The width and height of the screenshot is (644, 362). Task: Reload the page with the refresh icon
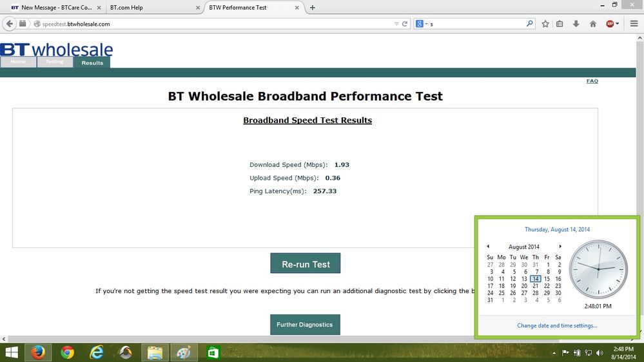click(x=405, y=24)
